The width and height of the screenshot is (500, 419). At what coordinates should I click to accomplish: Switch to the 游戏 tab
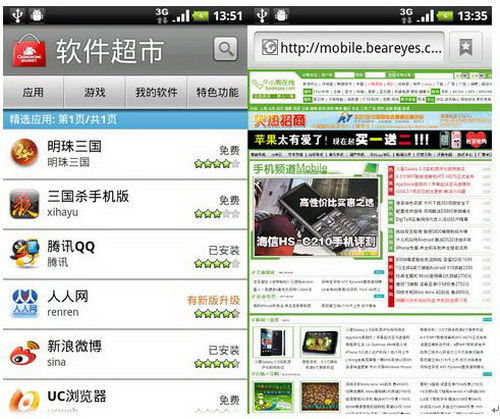pyautogui.click(x=95, y=92)
